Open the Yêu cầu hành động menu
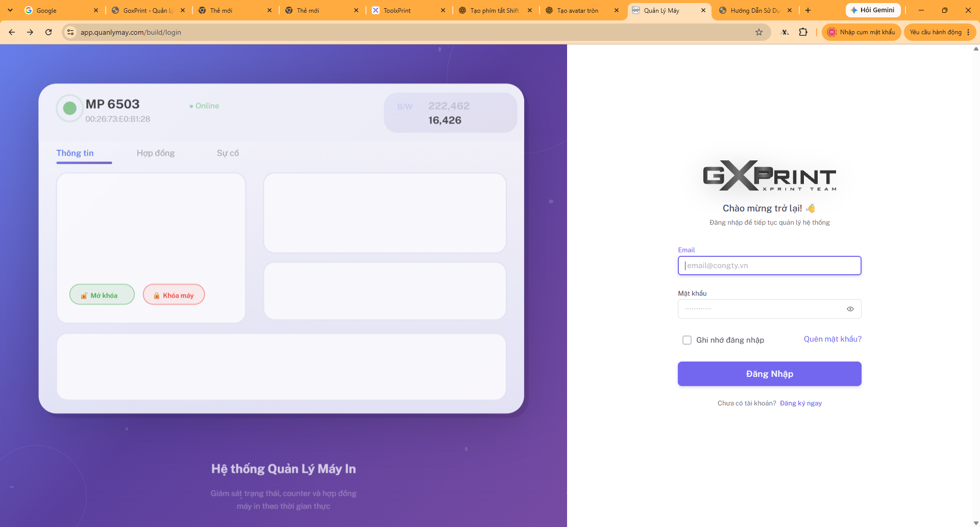 [x=940, y=32]
